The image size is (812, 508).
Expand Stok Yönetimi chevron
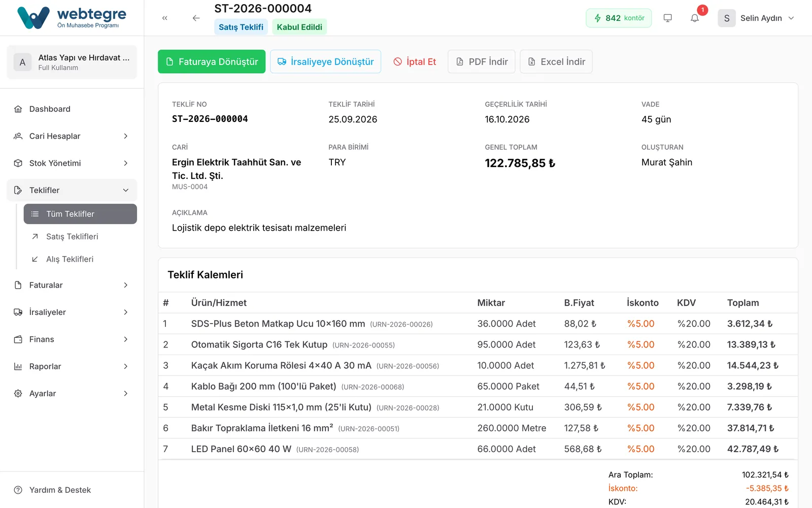(x=126, y=163)
